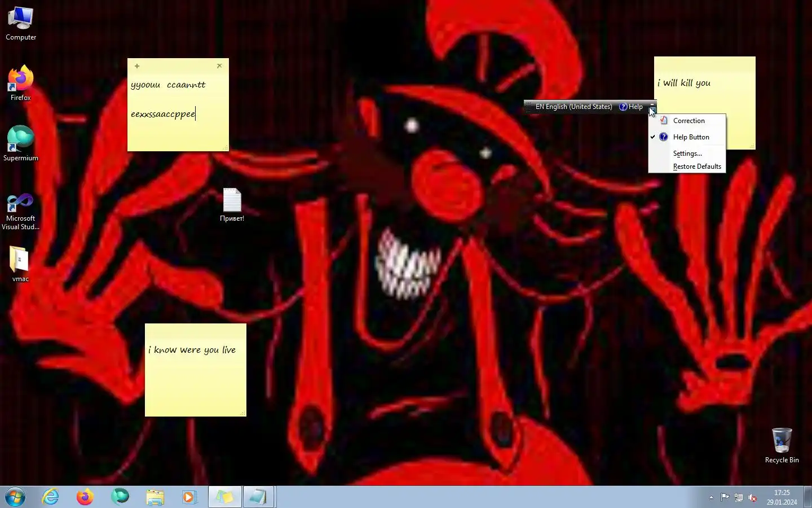812x508 pixels.
Task: Click EN English language bar button
Action: (573, 107)
